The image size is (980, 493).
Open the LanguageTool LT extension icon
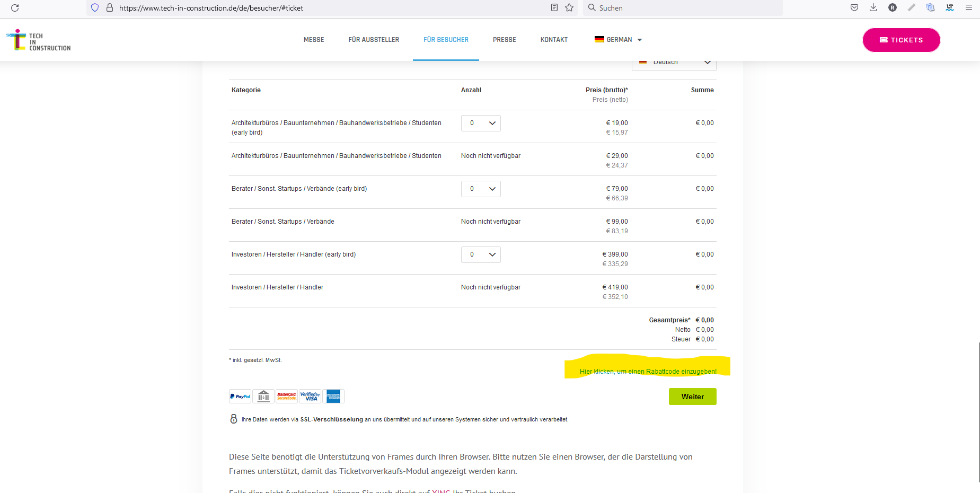coord(949,7)
